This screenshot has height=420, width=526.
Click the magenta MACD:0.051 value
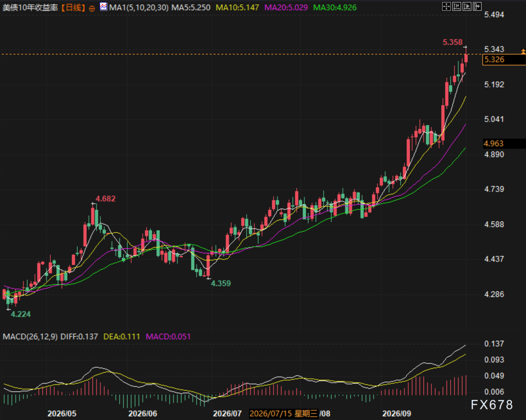point(168,337)
